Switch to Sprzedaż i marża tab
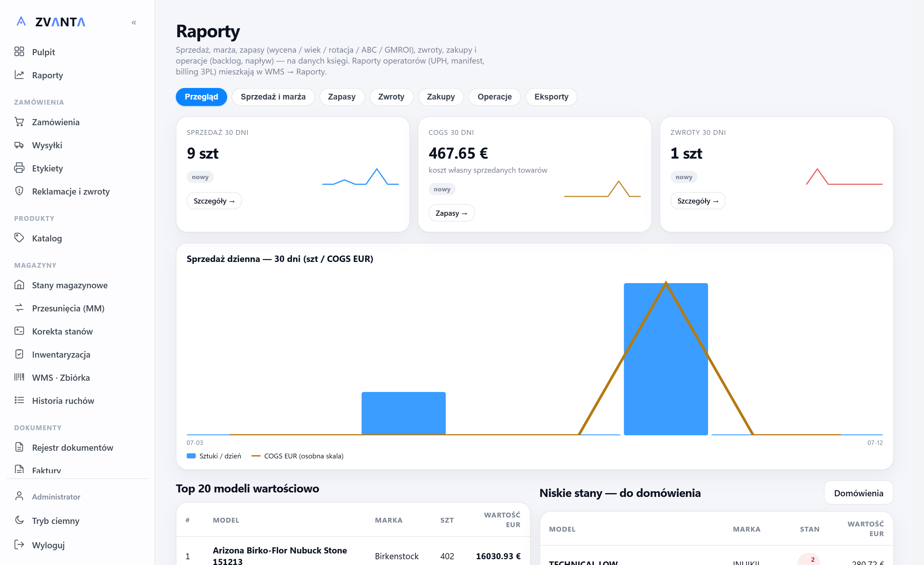 273,97
